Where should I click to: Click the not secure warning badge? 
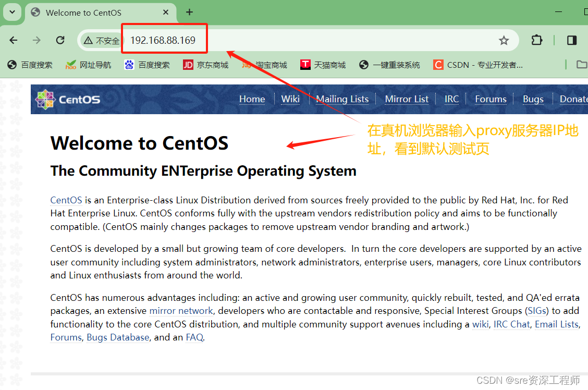pyautogui.click(x=102, y=41)
